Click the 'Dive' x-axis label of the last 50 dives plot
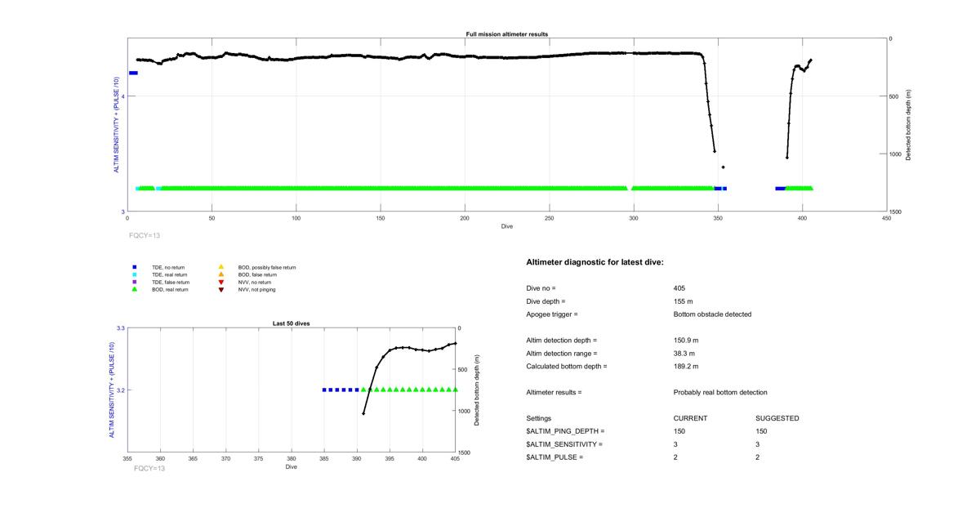 pos(292,467)
